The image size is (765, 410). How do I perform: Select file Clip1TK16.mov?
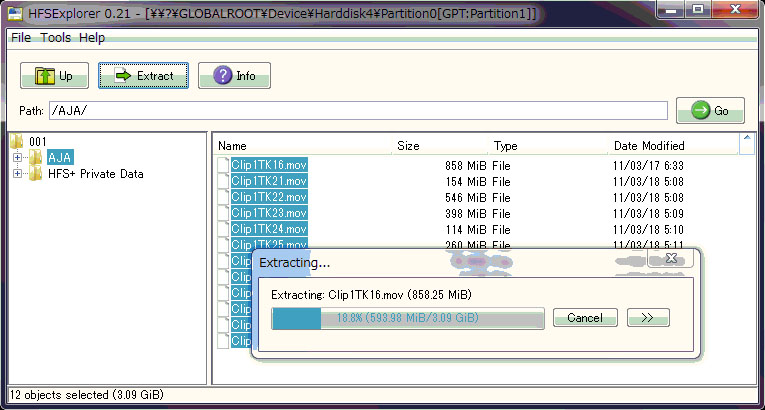[269, 165]
